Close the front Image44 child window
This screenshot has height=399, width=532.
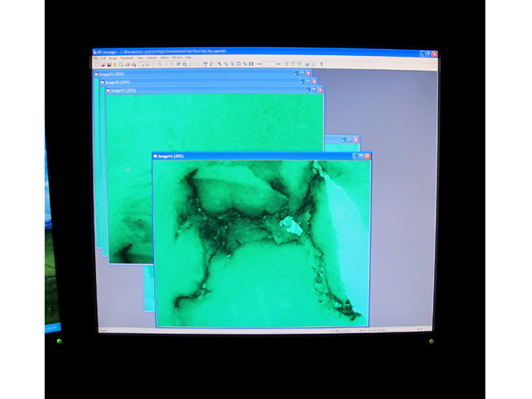[x=367, y=156]
